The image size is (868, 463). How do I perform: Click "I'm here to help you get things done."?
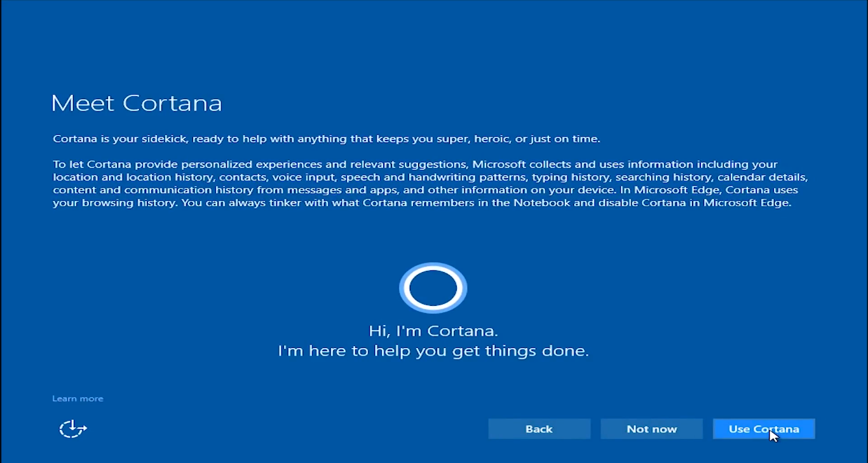pos(433,350)
